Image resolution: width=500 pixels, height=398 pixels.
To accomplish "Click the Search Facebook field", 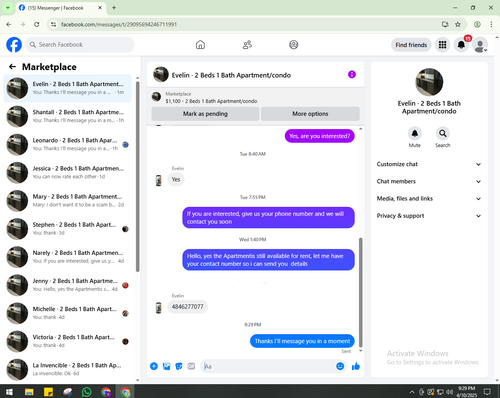I will (80, 45).
